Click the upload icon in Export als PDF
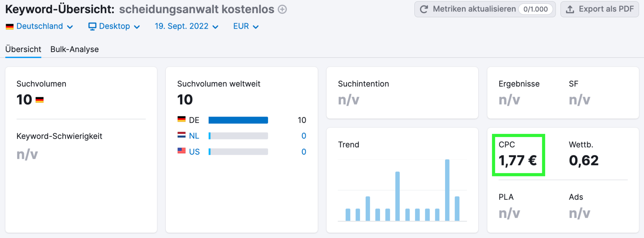 tap(570, 9)
